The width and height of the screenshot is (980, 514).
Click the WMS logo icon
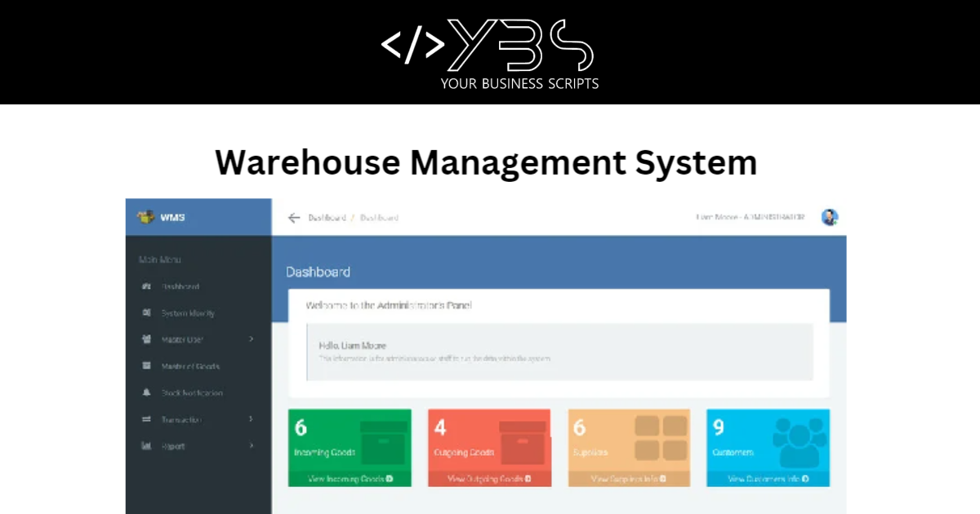click(147, 217)
